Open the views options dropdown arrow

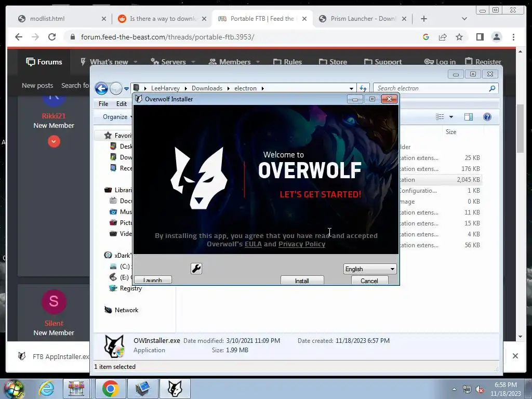(451, 117)
